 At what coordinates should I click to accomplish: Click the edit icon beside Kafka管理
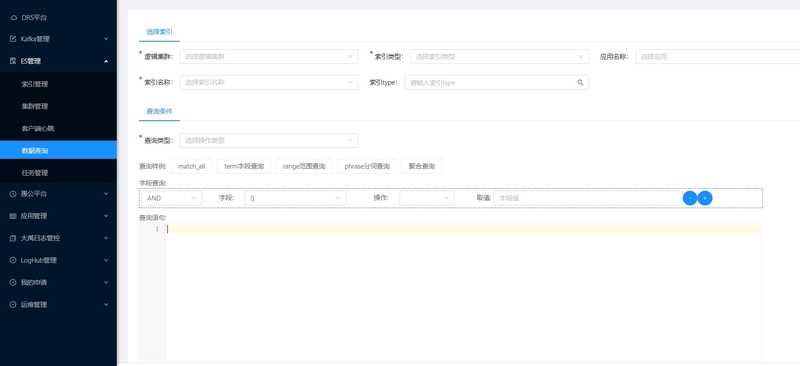13,39
